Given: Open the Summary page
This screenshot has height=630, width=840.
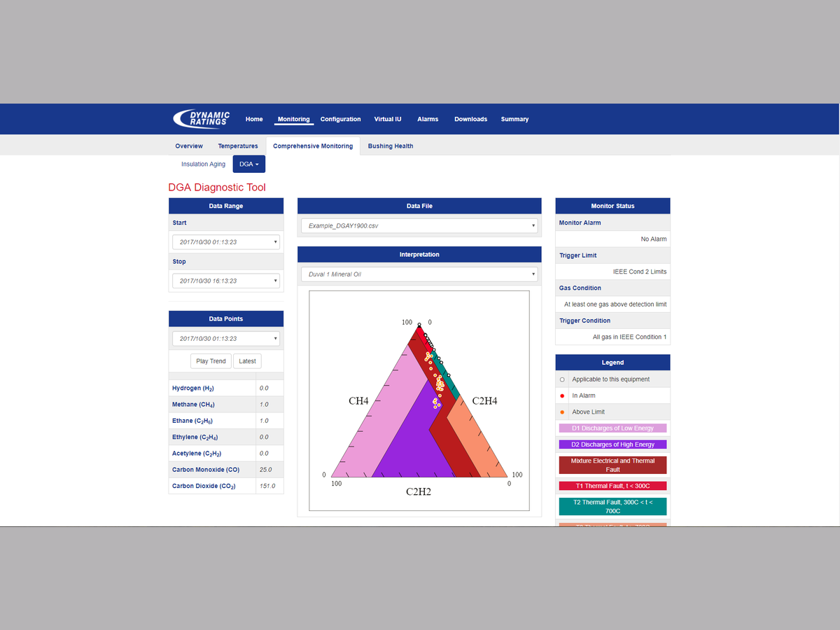Looking at the screenshot, I should [514, 119].
